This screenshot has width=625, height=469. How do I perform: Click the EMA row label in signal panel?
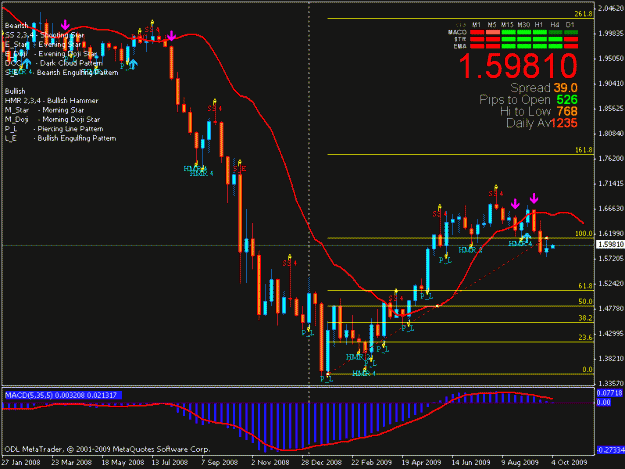460,47
